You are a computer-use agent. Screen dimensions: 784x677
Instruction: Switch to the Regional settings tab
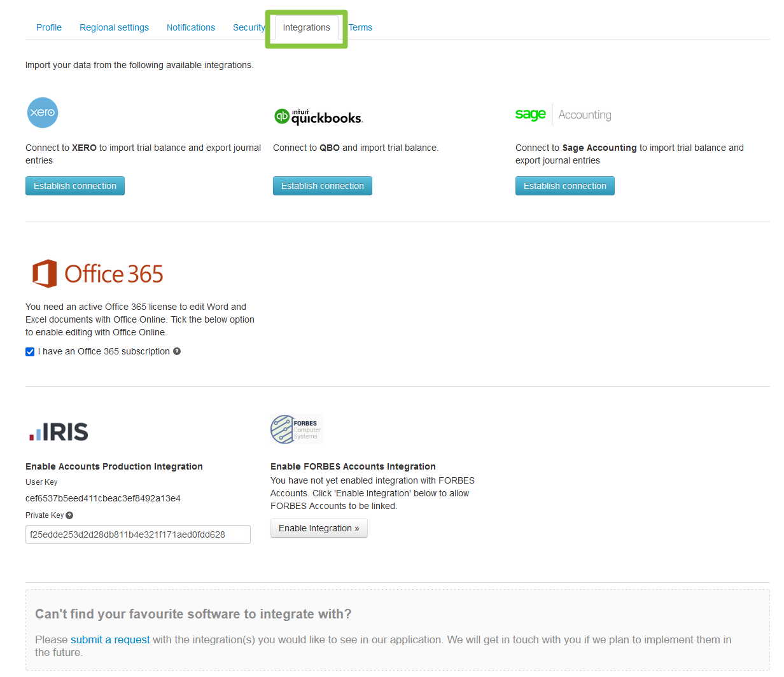pyautogui.click(x=114, y=27)
